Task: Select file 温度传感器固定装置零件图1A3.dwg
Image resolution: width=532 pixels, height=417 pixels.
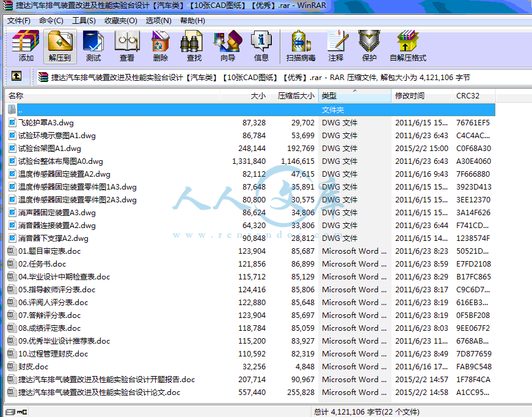Action: (x=78, y=187)
